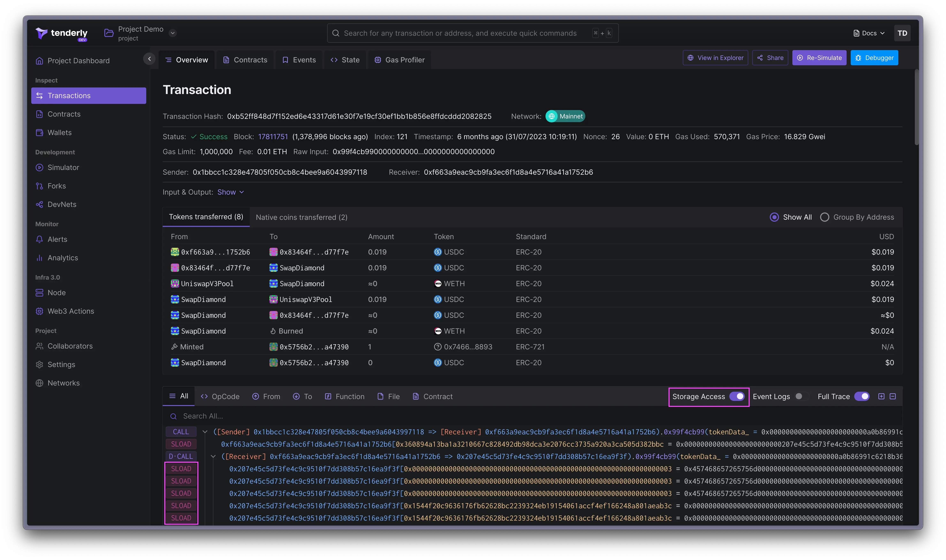Screen dimensions: 946x560
Task: Switch to the Gas Profiler tab
Action: tap(399, 60)
